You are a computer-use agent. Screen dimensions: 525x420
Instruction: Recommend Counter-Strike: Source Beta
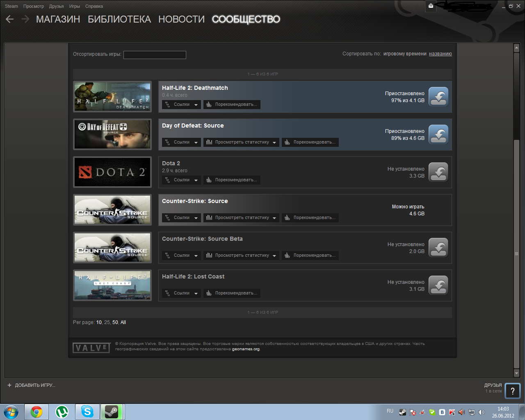(x=310, y=256)
